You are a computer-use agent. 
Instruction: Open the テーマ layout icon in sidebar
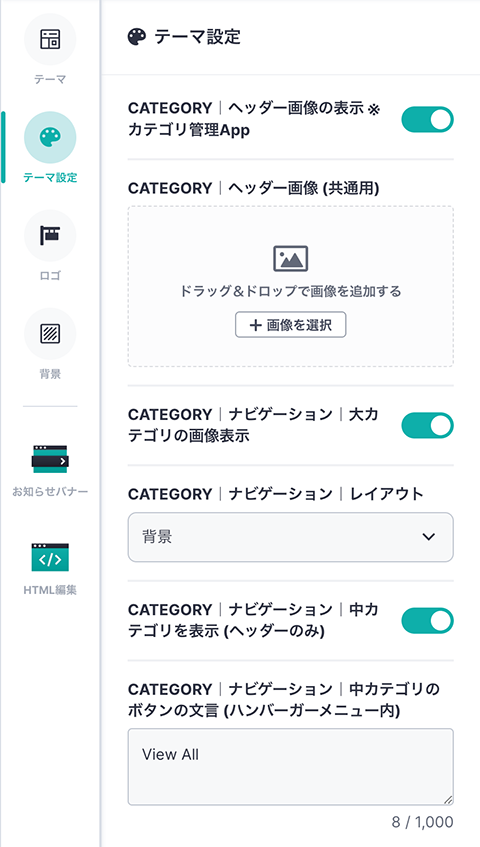50,39
